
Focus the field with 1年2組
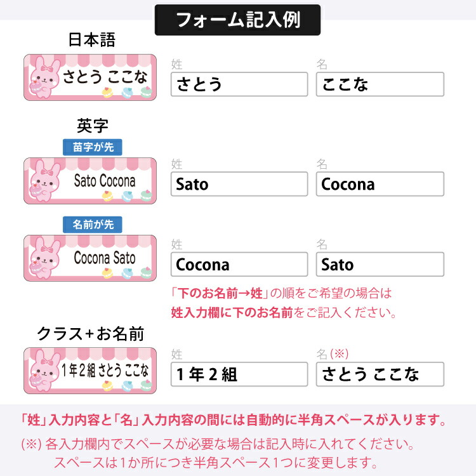click(x=239, y=374)
